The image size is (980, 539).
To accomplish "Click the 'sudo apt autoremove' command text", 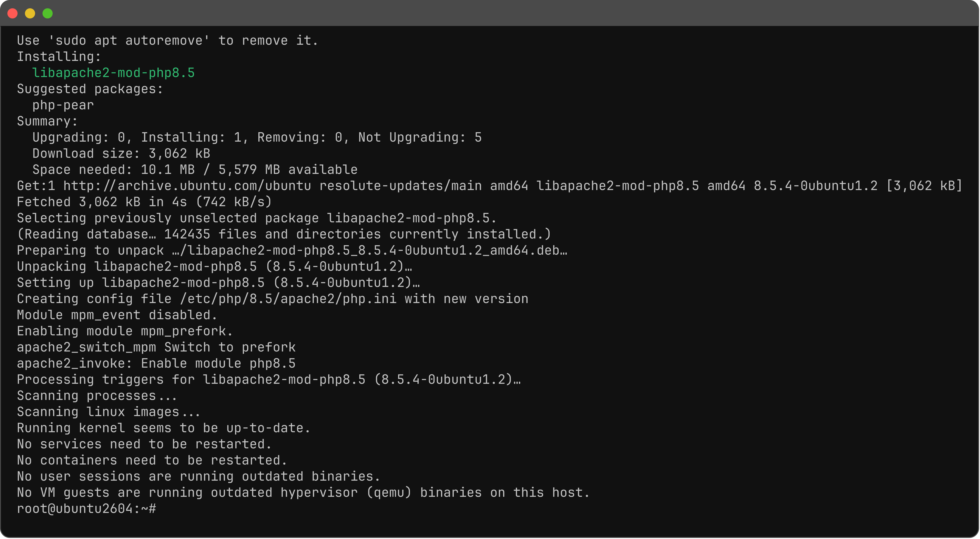I will point(129,40).
